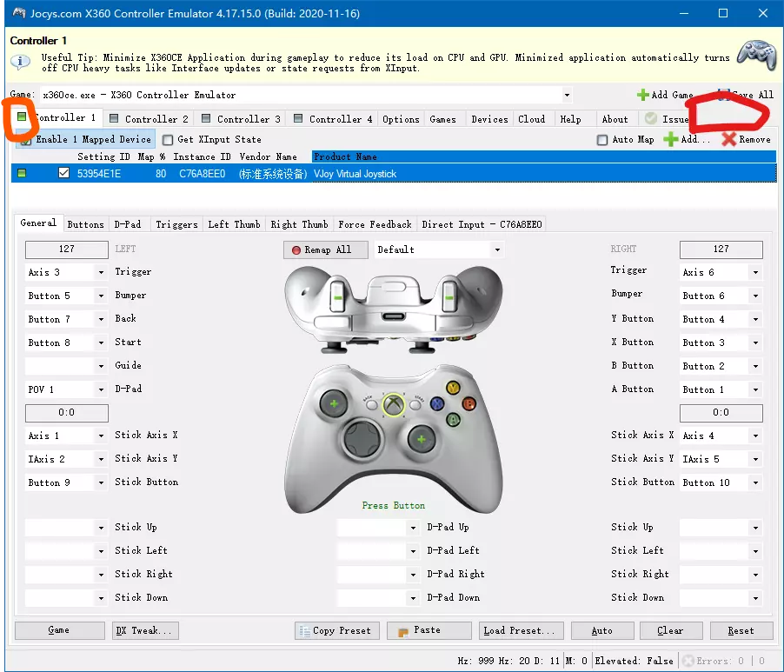Click the left 127 trigger value field
This screenshot has height=672, width=784.
[67, 249]
